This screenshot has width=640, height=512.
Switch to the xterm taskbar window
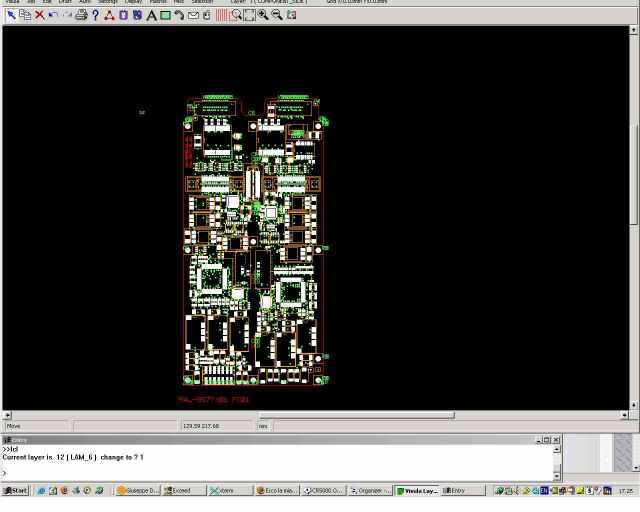[230, 490]
